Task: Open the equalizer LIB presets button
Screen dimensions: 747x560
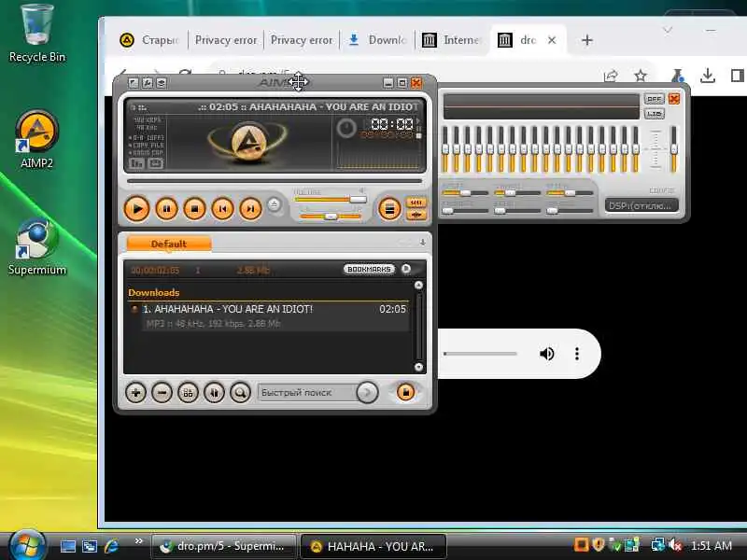Action: (x=655, y=114)
